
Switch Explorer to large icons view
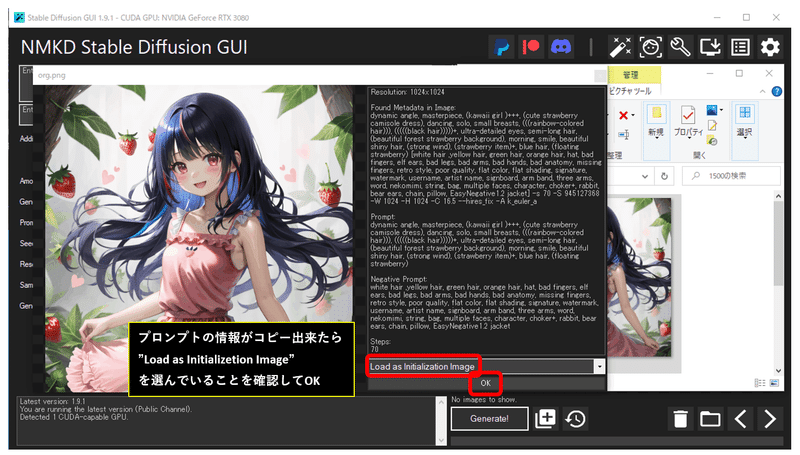point(774,383)
